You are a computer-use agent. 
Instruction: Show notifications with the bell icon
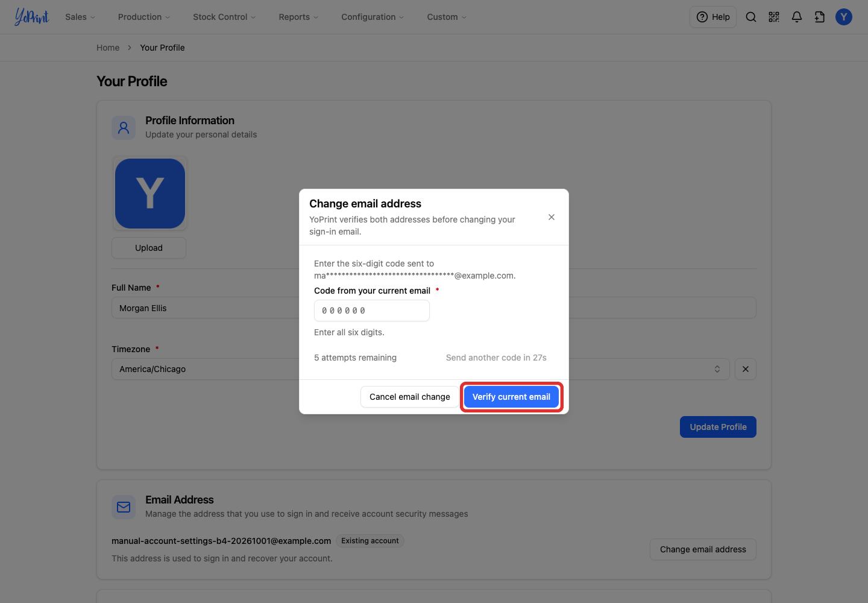pyautogui.click(x=797, y=17)
